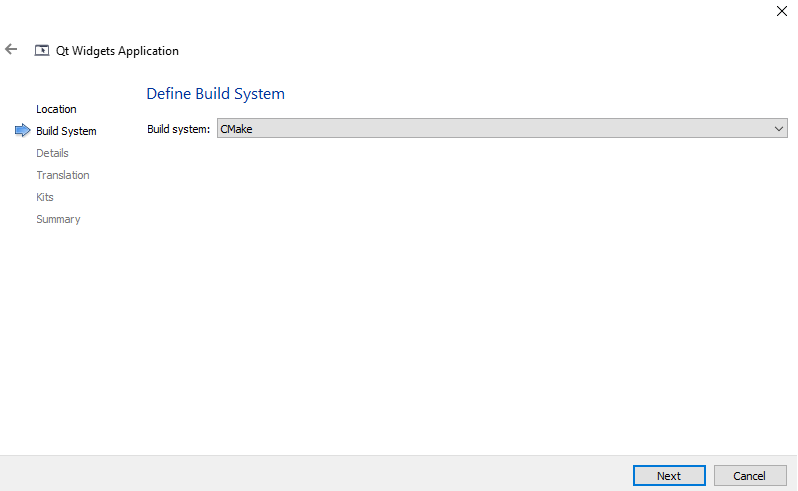
Task: Select the Build System step
Action: click(66, 131)
